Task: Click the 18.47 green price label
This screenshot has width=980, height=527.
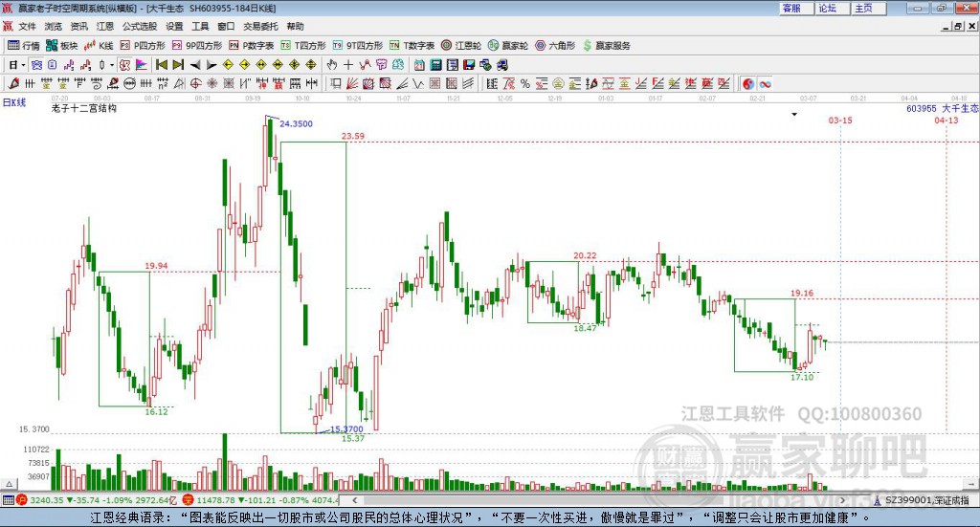Action: (585, 328)
